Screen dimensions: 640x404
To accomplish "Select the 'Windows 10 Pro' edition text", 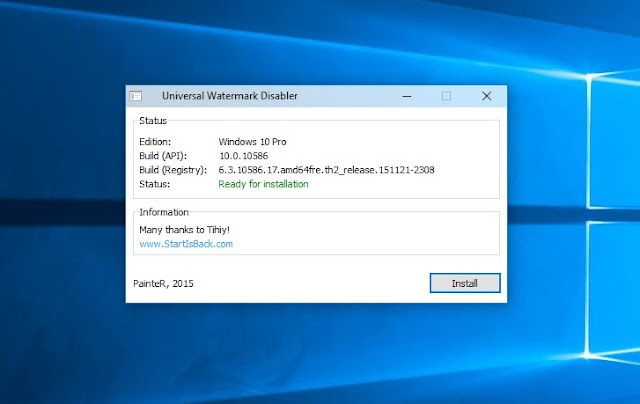I will tap(252, 142).
